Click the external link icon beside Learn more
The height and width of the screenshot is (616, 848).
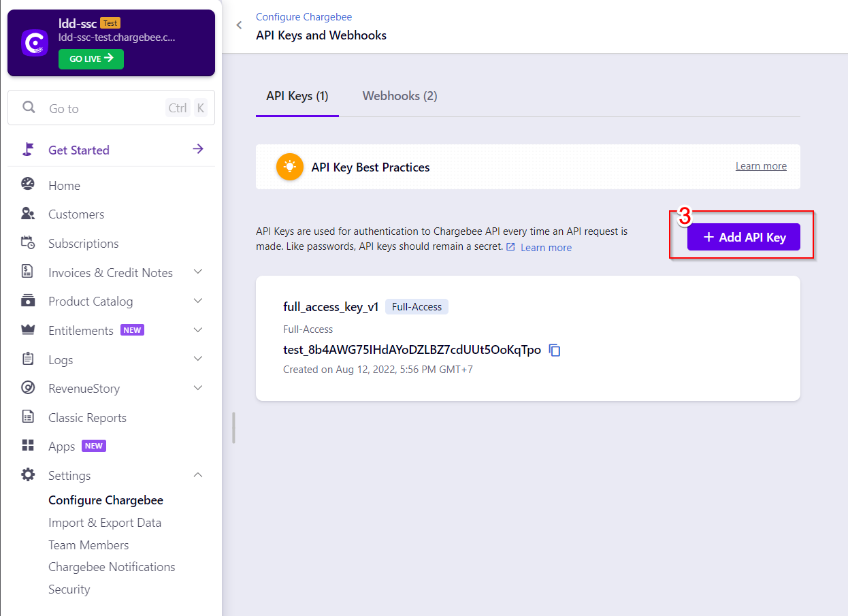pos(510,247)
